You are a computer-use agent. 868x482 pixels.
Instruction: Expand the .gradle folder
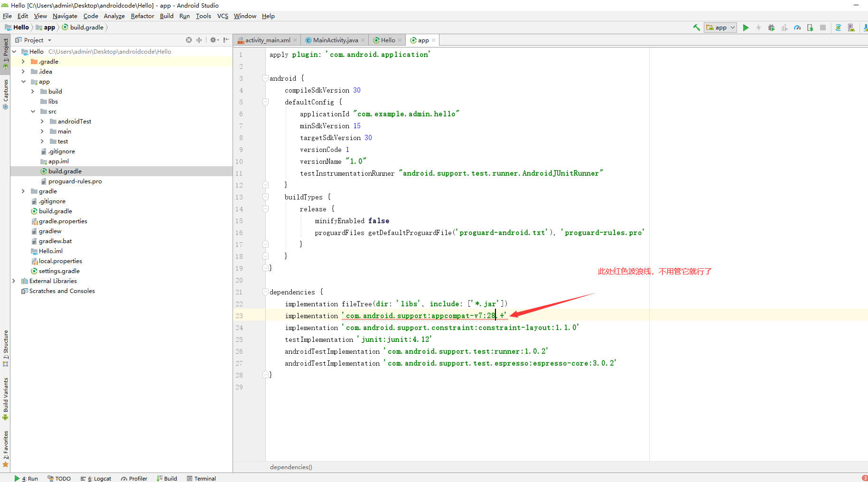23,61
